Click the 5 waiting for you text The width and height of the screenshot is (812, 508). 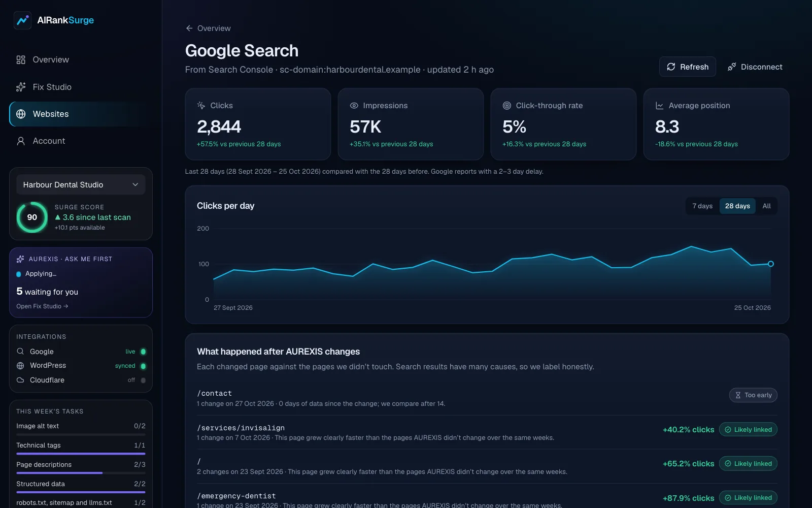coord(47,292)
